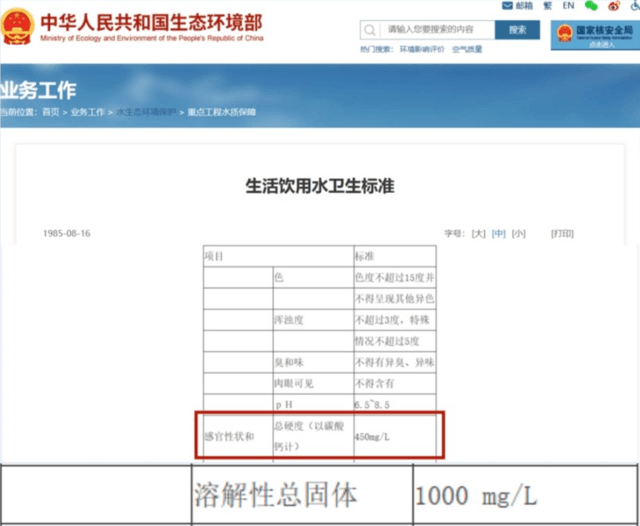This screenshot has height=526, width=640.
Task: Click the magnifier icon in search box
Action: (370, 30)
